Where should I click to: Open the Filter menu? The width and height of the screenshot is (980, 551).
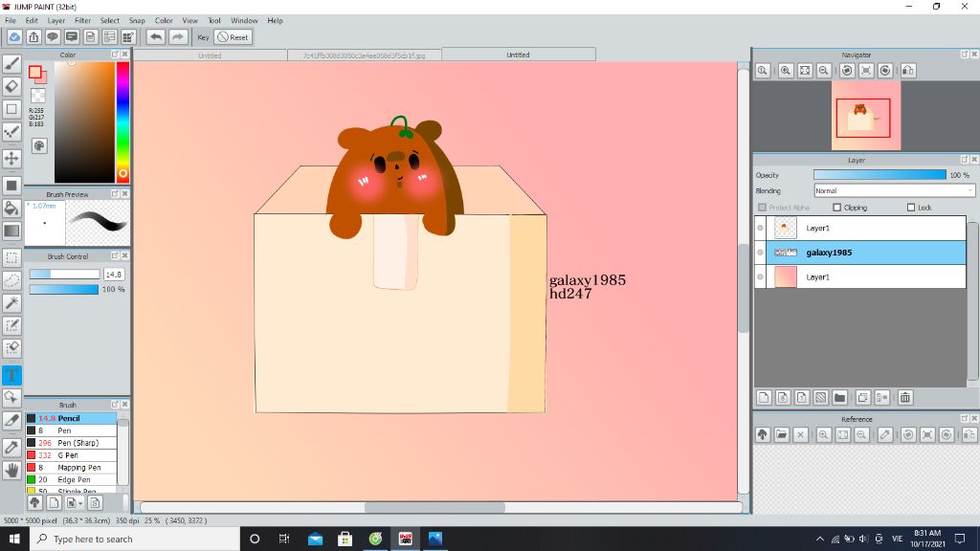point(82,21)
